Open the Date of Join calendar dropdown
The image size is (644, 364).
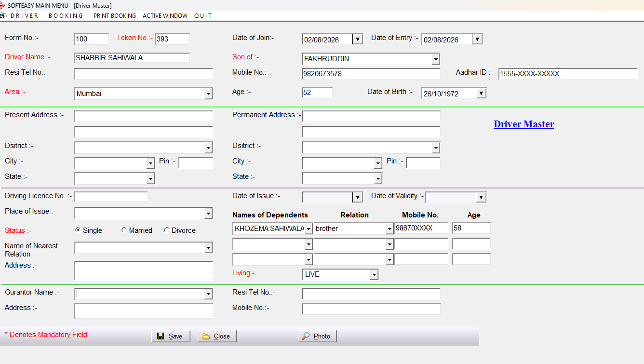pyautogui.click(x=357, y=40)
